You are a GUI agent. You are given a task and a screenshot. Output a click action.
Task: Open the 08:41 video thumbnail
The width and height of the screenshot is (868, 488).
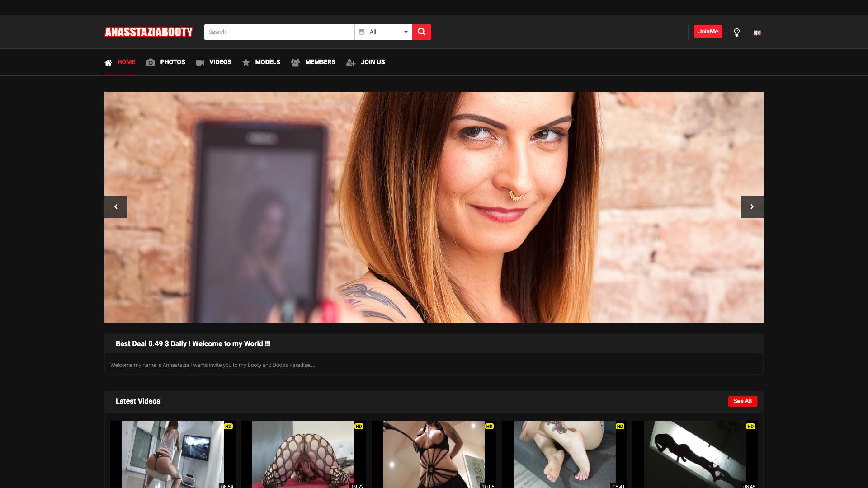(x=564, y=454)
